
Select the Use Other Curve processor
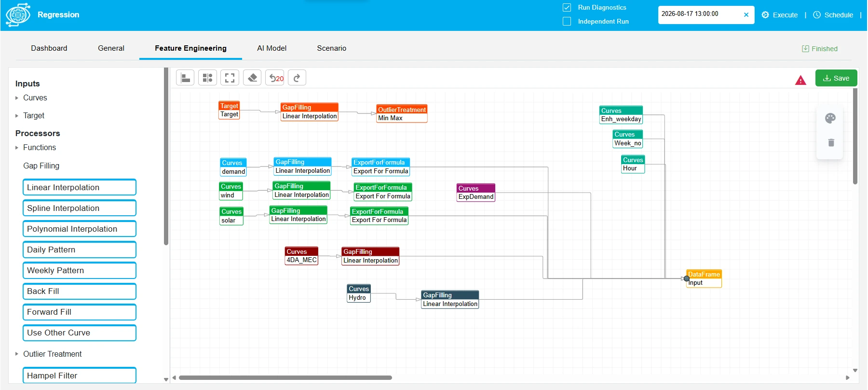point(80,333)
